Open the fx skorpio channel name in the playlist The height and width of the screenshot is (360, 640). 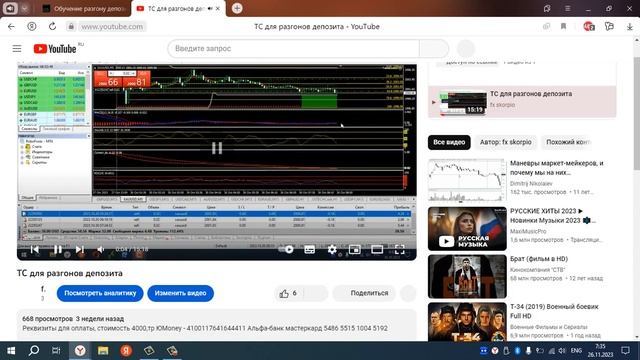pyautogui.click(x=502, y=105)
